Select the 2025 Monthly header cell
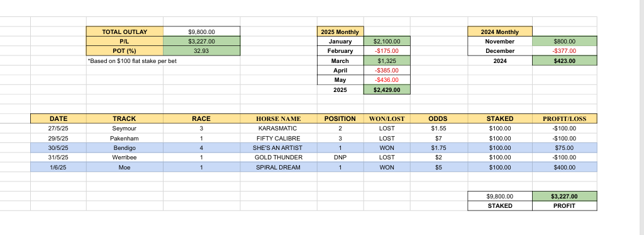The image size is (644, 235). [x=340, y=32]
